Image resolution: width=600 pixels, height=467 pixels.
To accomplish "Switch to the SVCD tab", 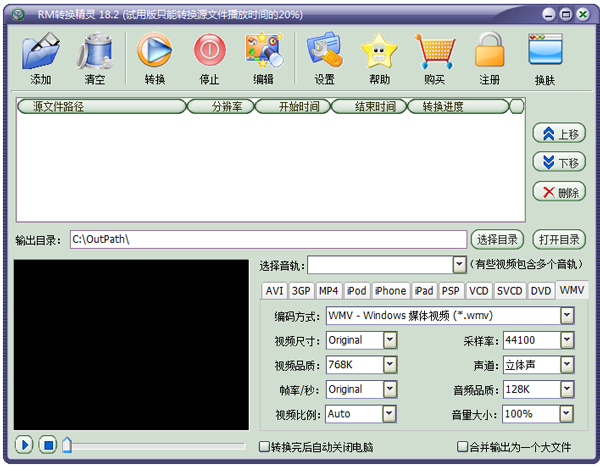I will [x=510, y=291].
